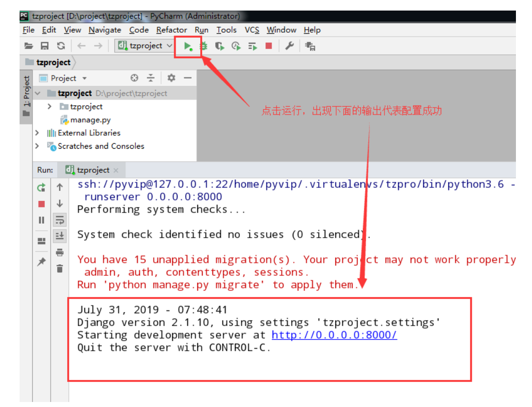
Task: Click the Profile run toolbar icon
Action: pos(236,46)
